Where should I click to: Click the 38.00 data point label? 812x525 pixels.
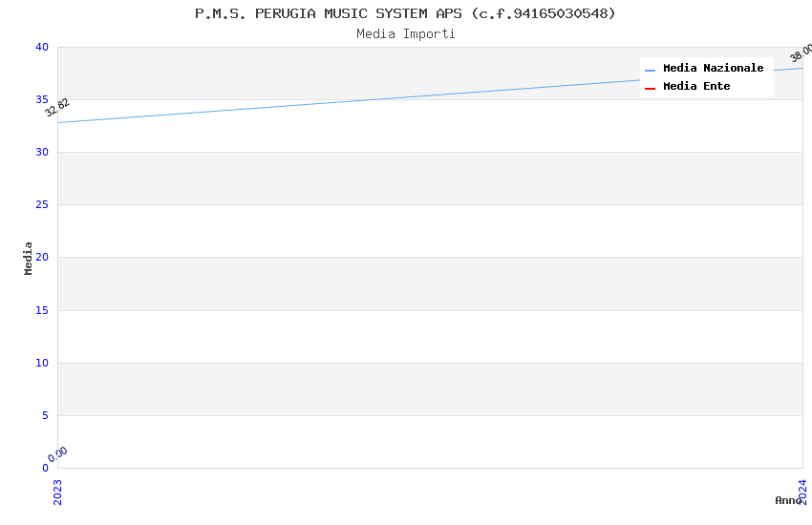pyautogui.click(x=801, y=52)
